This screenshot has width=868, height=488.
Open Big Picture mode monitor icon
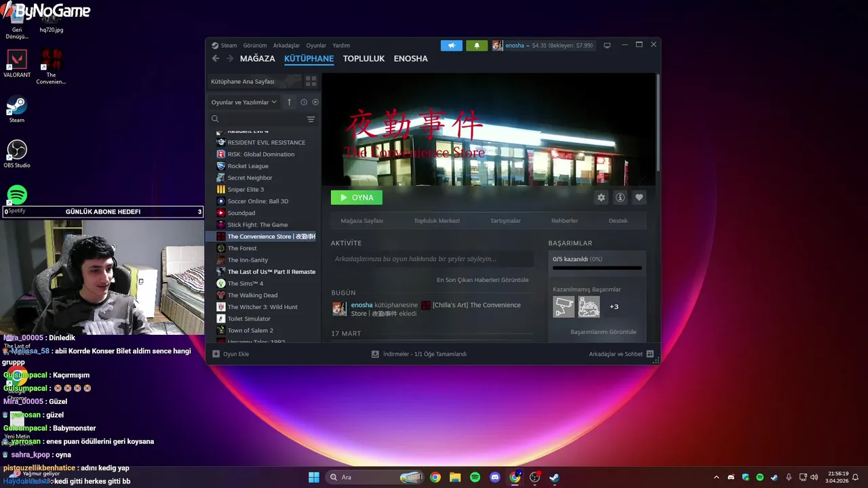pyautogui.click(x=607, y=45)
